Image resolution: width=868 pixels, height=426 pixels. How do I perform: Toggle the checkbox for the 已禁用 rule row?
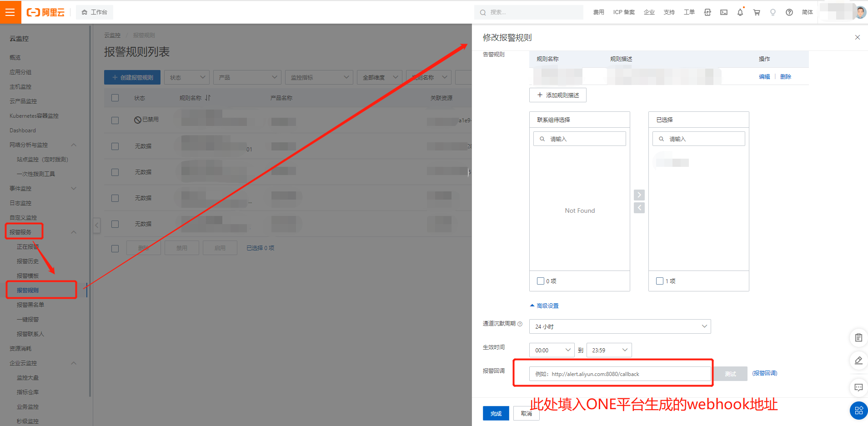coord(115,120)
